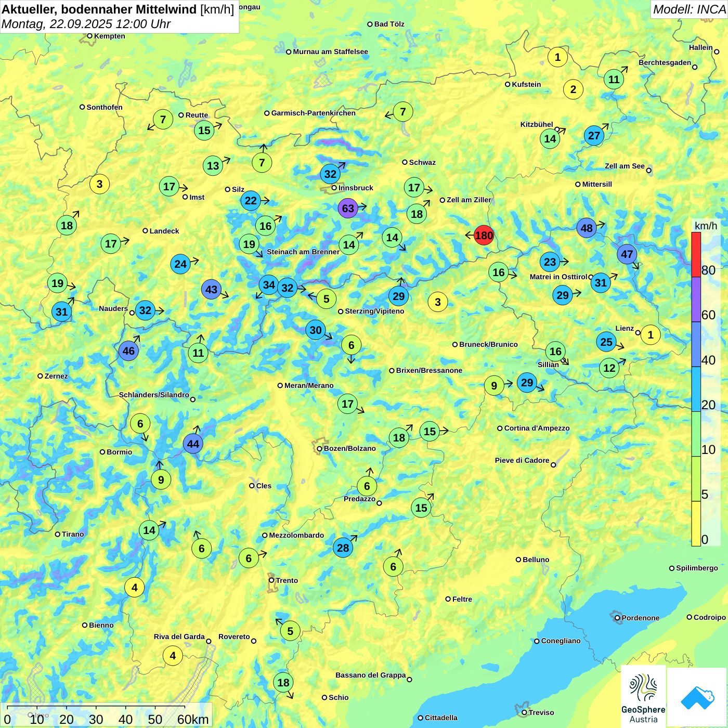Select the 28 km/h marker near Mezzolombardo
The width and height of the screenshot is (728, 728).
pos(343,548)
